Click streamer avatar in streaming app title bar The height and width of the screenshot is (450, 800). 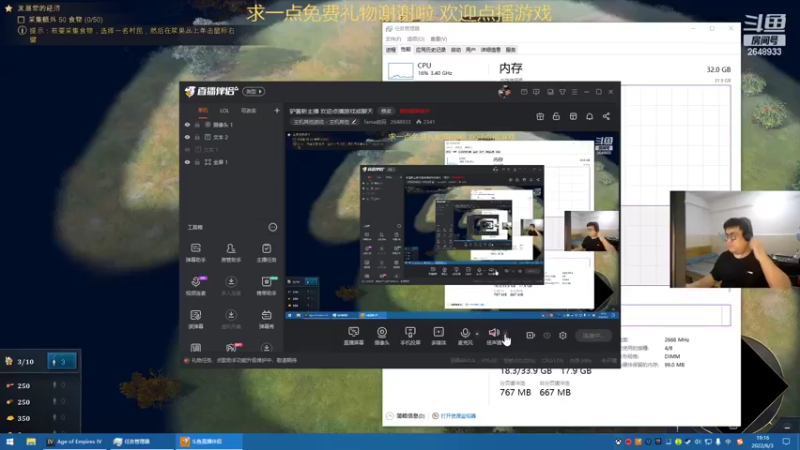coord(504,92)
